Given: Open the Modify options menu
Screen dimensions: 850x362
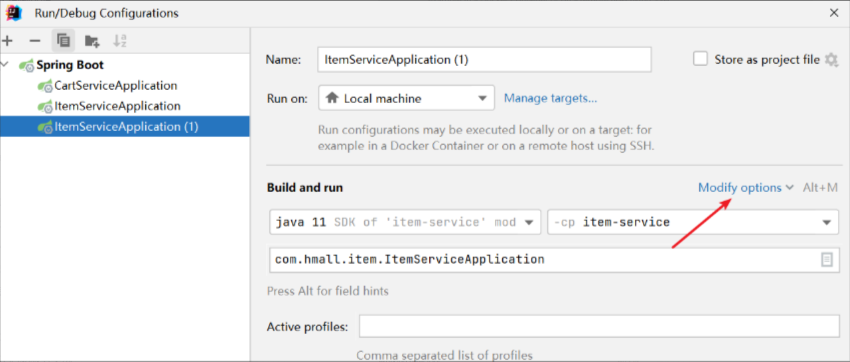Looking at the screenshot, I should tap(745, 188).
